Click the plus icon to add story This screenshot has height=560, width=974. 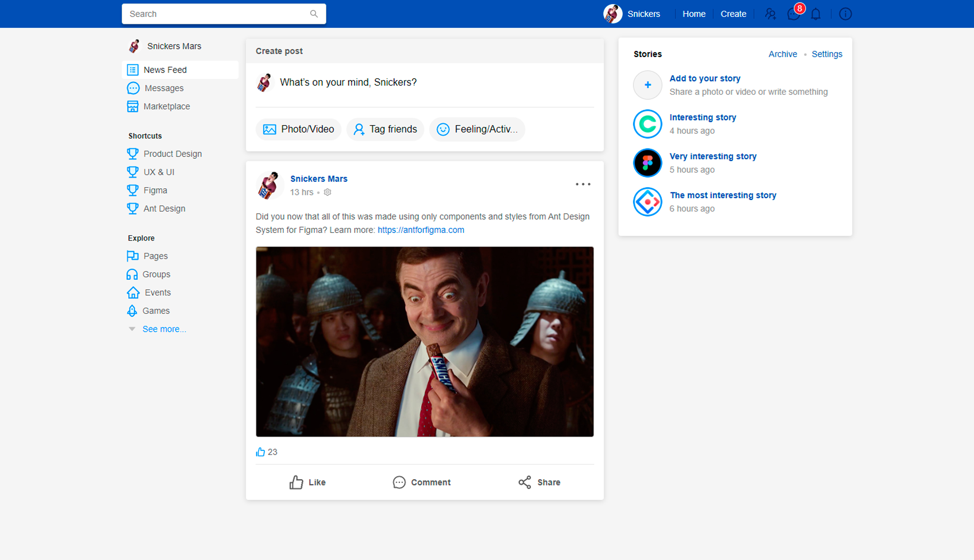[647, 85]
